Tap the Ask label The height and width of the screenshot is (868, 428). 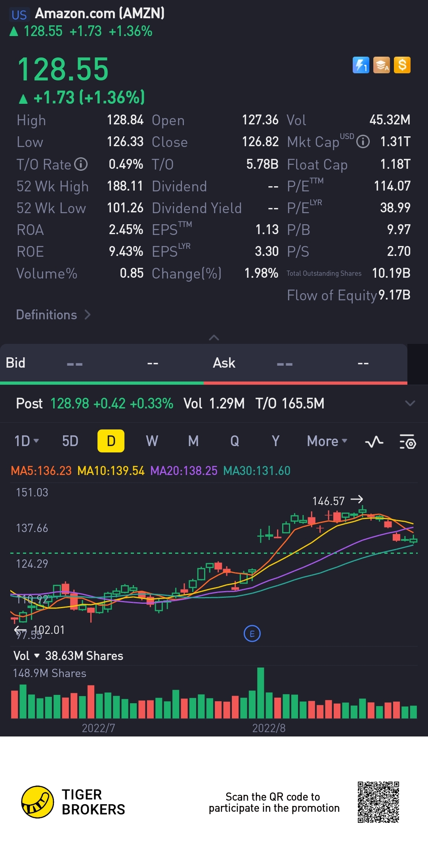pyautogui.click(x=224, y=363)
